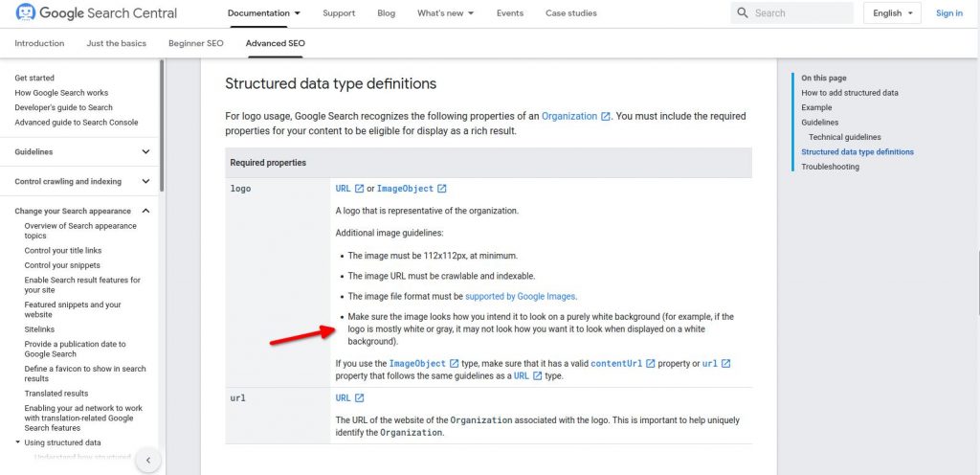Open Overview of Search appearance topics
980x475 pixels.
80,231
